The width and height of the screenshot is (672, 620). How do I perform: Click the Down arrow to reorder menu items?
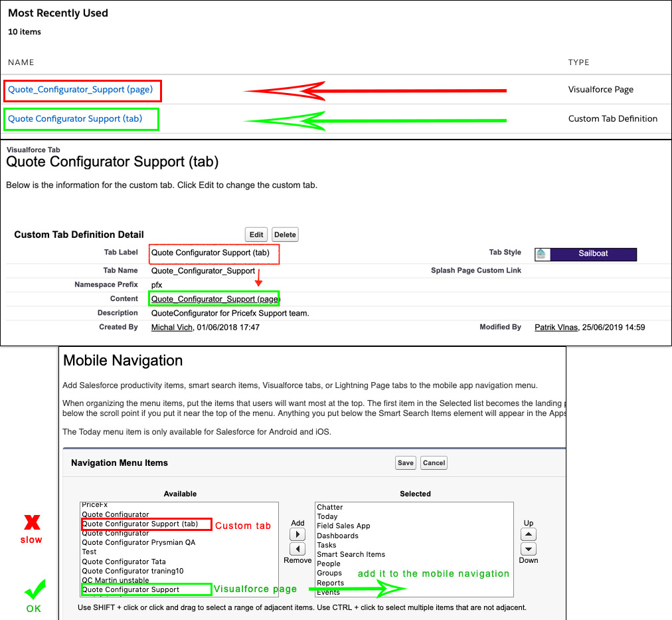click(x=528, y=548)
